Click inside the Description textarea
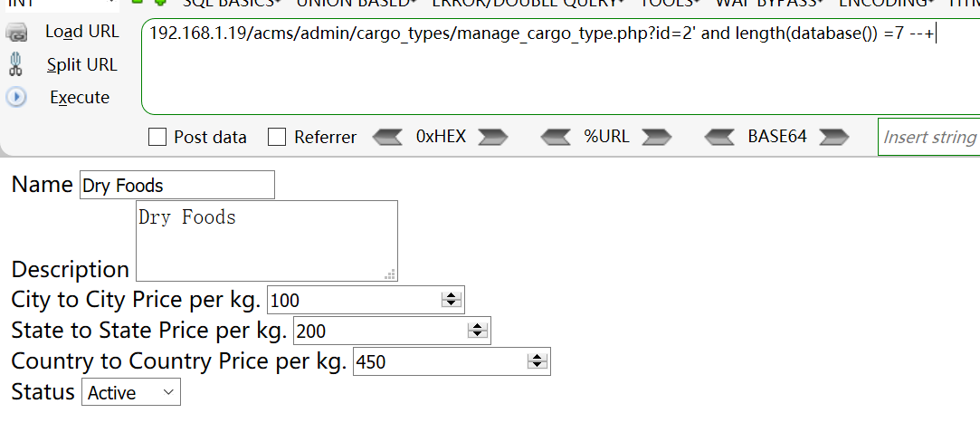980x442 pixels. coord(267,241)
